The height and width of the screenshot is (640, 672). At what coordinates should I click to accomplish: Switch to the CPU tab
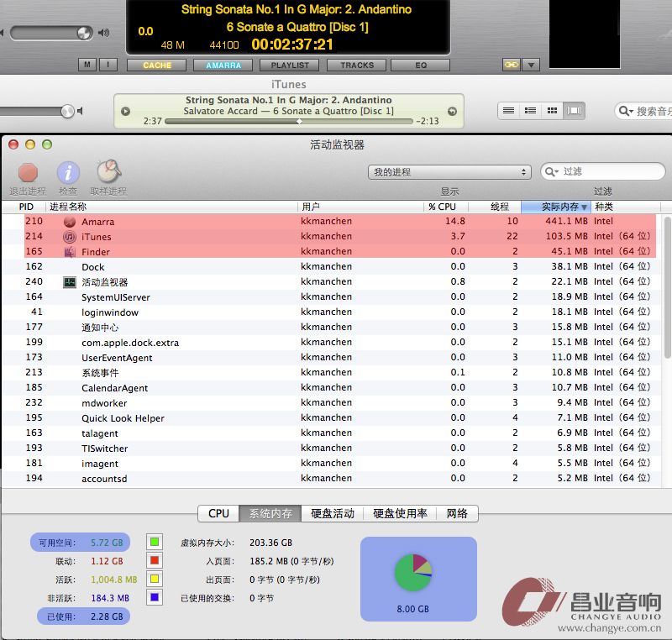click(218, 513)
